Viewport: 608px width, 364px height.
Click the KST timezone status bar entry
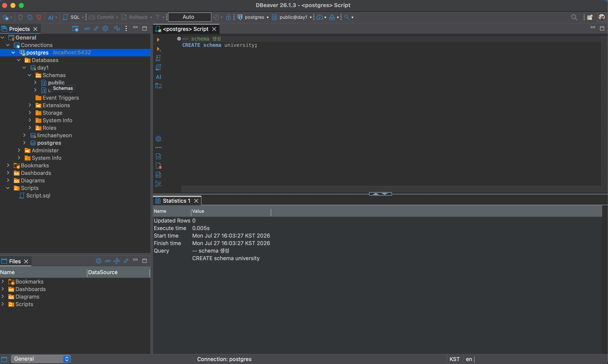[454, 359]
